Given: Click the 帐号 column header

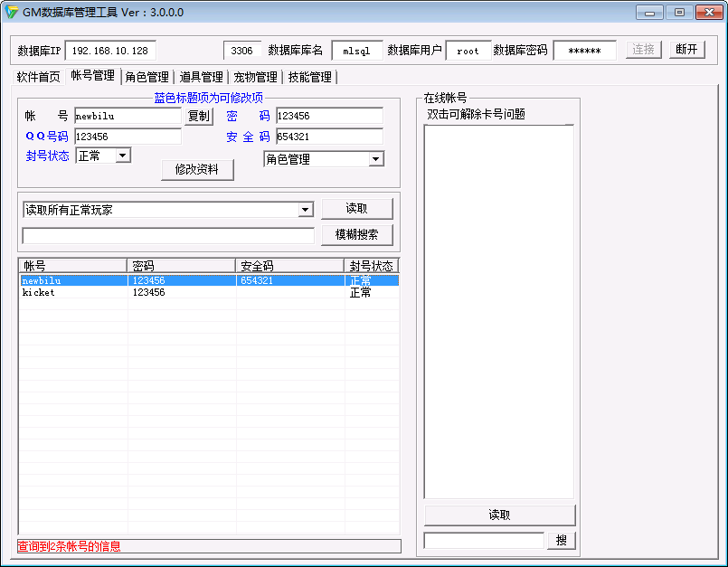Looking at the screenshot, I should (x=72, y=266).
